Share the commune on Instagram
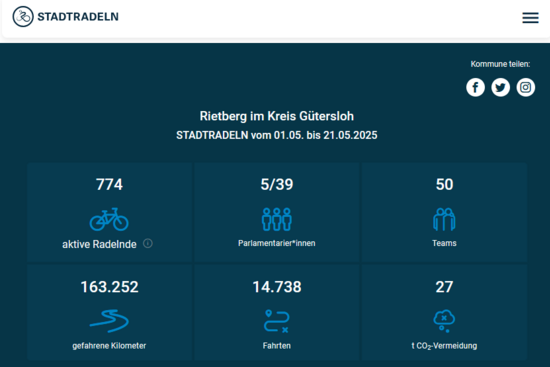Image resolution: width=550 pixels, height=367 pixels. (525, 87)
